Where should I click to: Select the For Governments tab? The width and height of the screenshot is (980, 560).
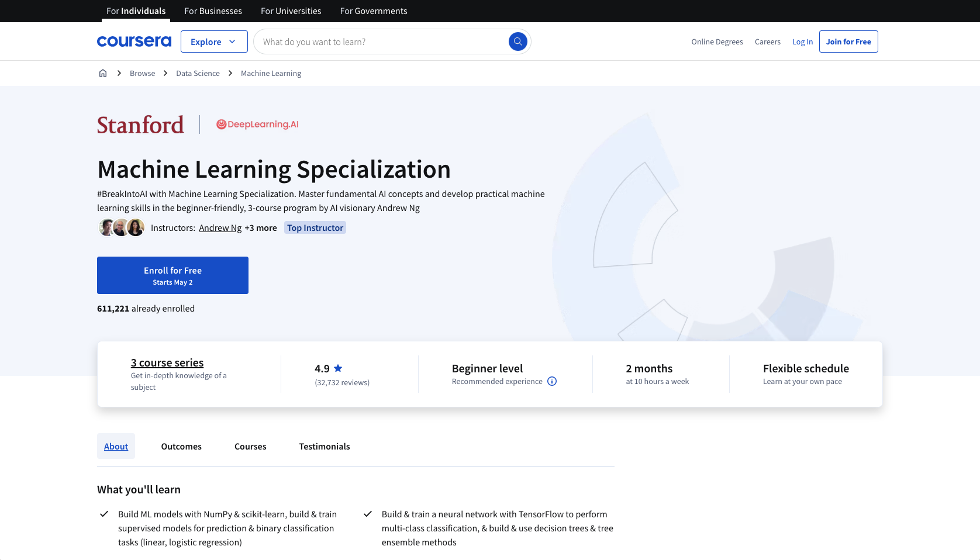point(374,11)
